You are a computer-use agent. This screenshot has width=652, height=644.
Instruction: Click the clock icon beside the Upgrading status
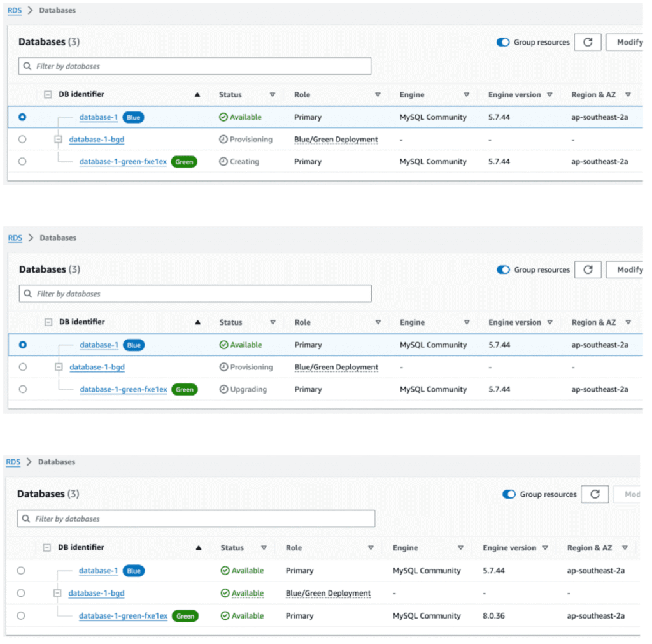pos(223,389)
